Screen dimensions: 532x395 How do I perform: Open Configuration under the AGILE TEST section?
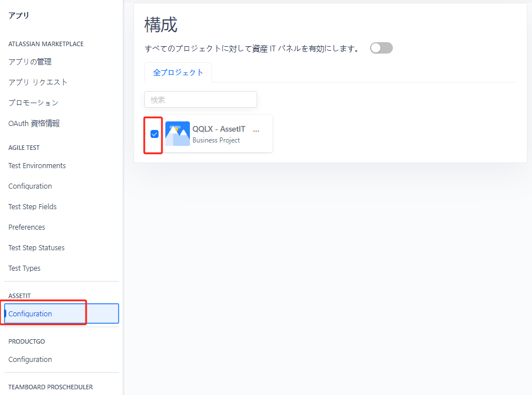[30, 186]
